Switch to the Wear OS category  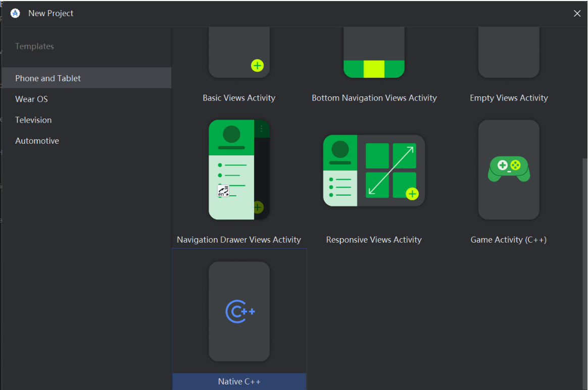pyautogui.click(x=86, y=99)
